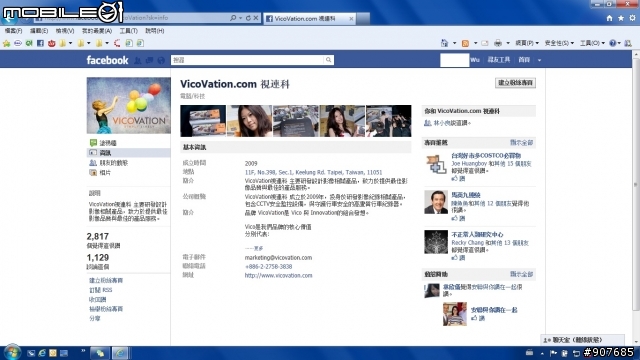The image size is (640, 360).
Task: Open the http://www.vicovation.com website link
Action: coord(278,276)
